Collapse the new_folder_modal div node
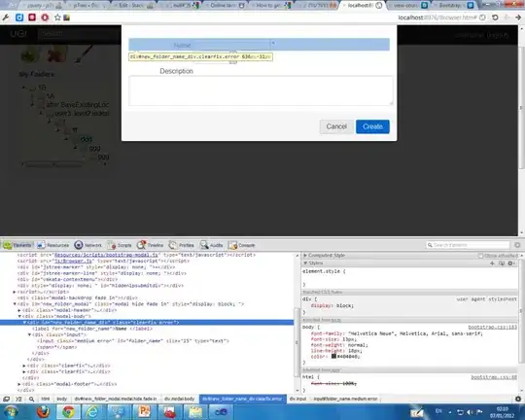The width and height of the screenshot is (525, 420). click(x=15, y=304)
